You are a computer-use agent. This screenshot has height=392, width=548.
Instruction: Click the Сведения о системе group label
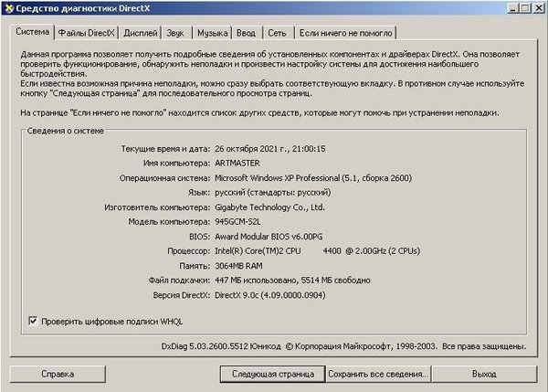(66, 131)
